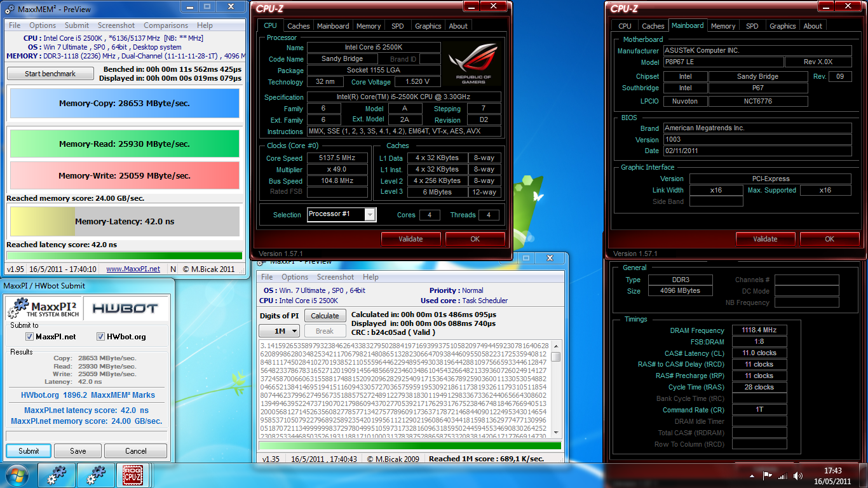This screenshot has height=488, width=868.
Task: Open Help menu in MaxxPI window
Action: [x=370, y=277]
